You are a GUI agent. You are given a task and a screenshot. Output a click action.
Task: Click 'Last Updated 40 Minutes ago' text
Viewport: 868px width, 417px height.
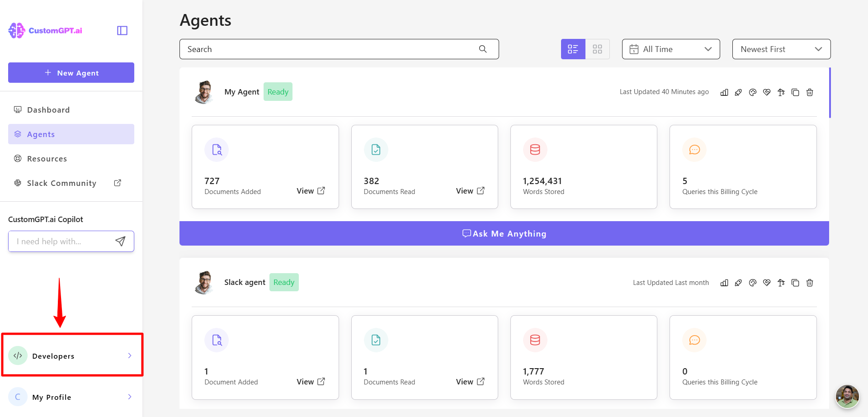click(664, 92)
